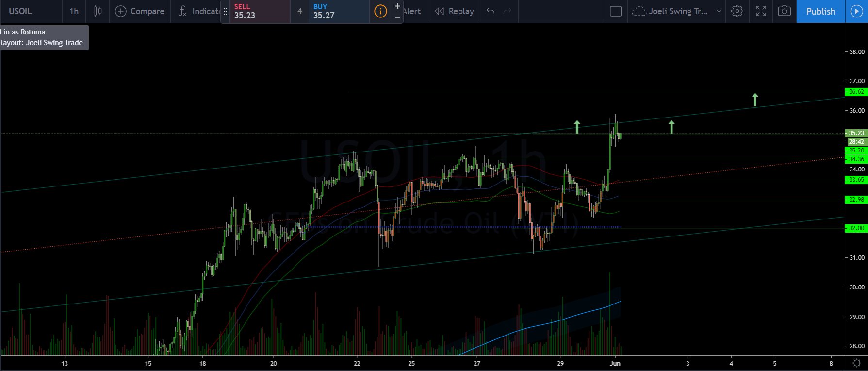868x371 pixels.
Task: Click the blue Publish button
Action: [820, 11]
